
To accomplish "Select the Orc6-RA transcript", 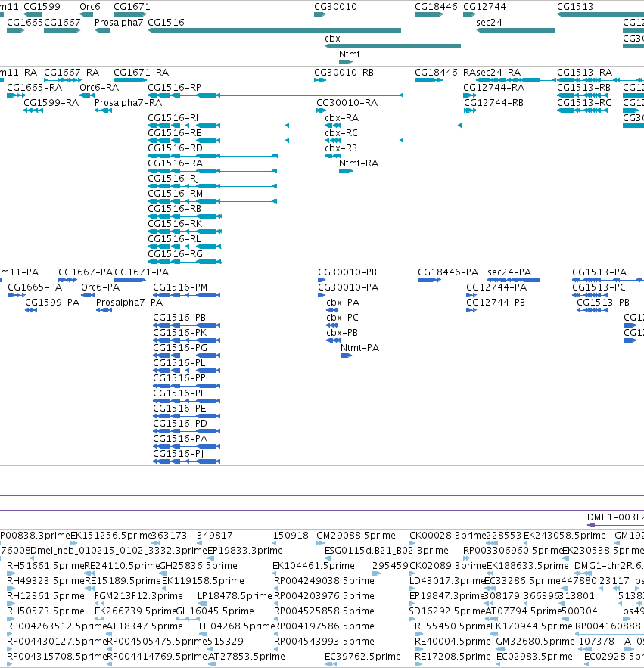I will pos(87,95).
